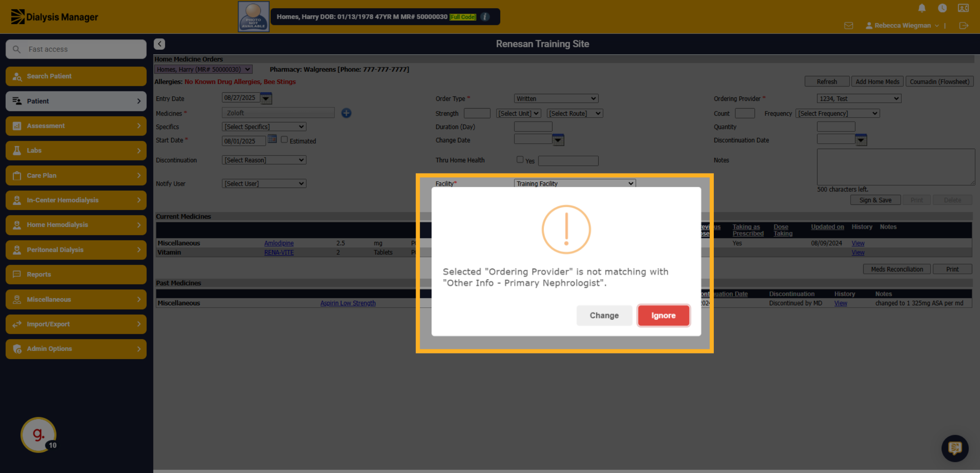Image resolution: width=980 pixels, height=473 pixels.
Task: Expand the Assessment menu
Action: [x=76, y=126]
